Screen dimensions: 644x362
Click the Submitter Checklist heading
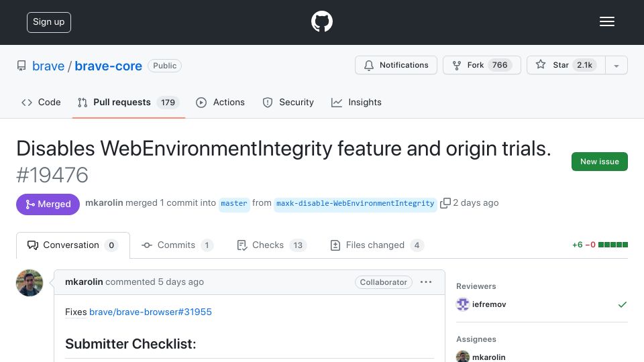pyautogui.click(x=131, y=344)
